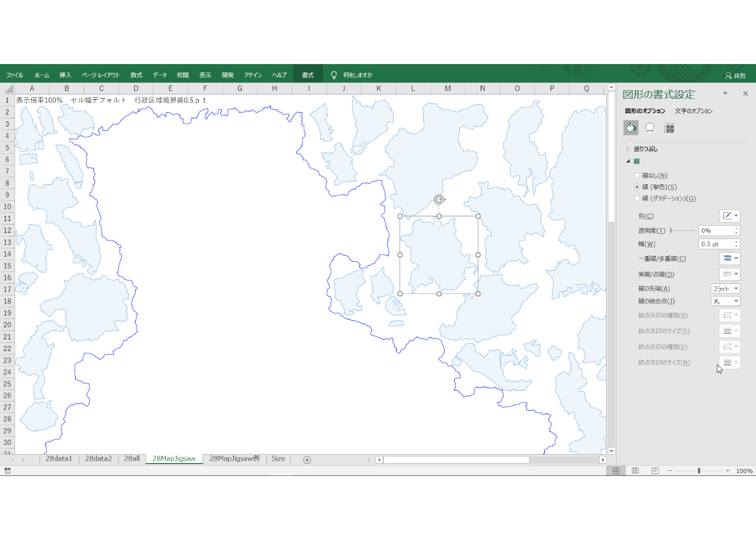Open the format pane options dropdown arrow
The height and width of the screenshot is (540, 756).
tap(725, 93)
